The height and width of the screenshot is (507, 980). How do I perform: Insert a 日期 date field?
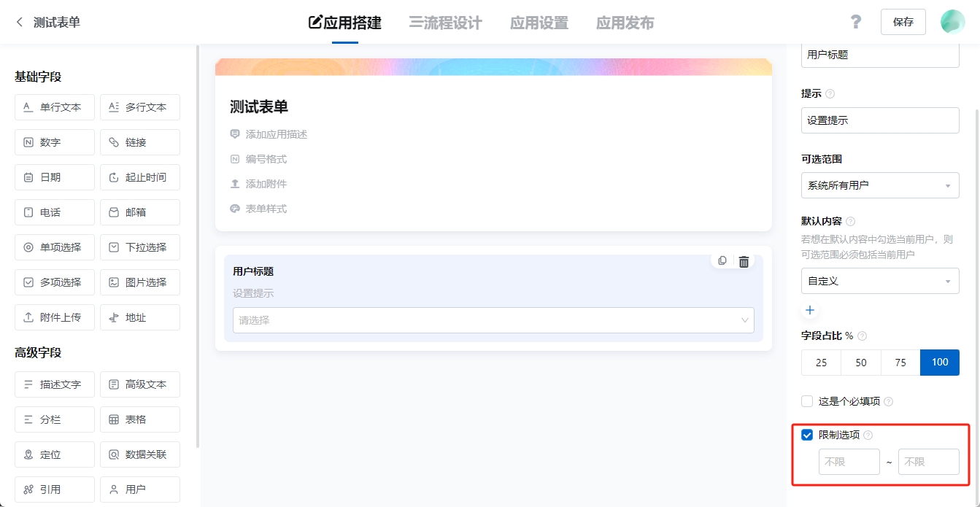[x=54, y=177]
